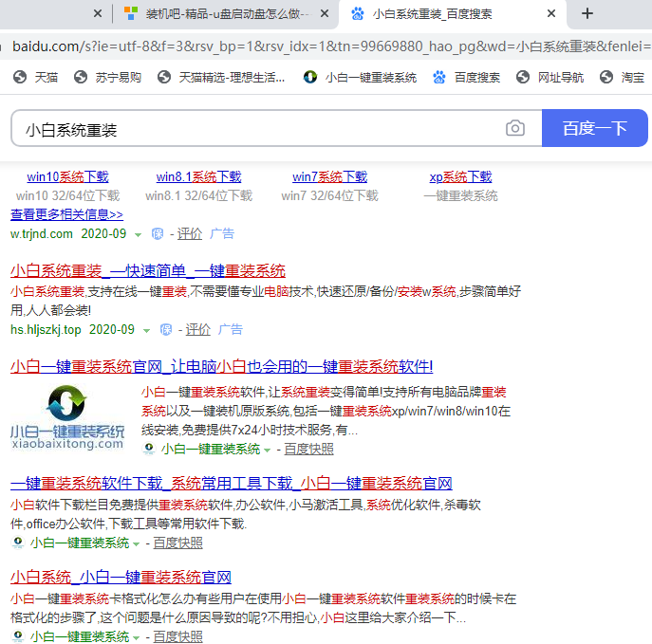
Task: Click the shield icon beside hs.hljszkj.top
Action: tap(166, 330)
